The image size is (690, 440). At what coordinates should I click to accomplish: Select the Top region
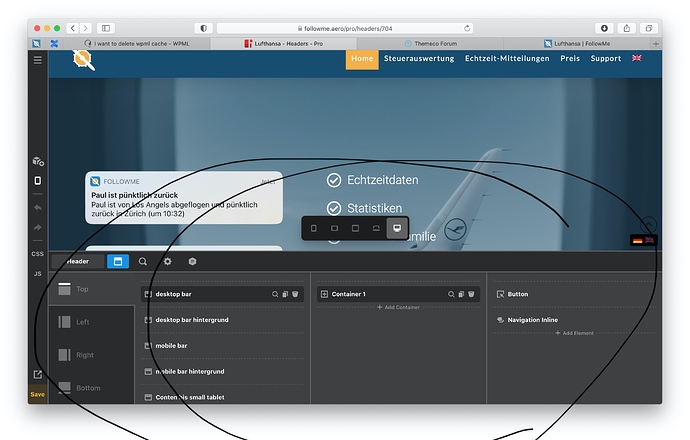coord(92,289)
